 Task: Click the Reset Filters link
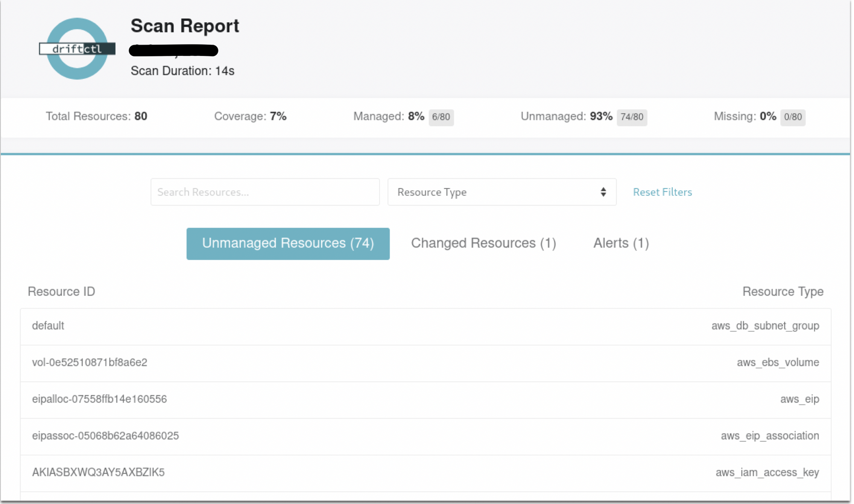662,192
